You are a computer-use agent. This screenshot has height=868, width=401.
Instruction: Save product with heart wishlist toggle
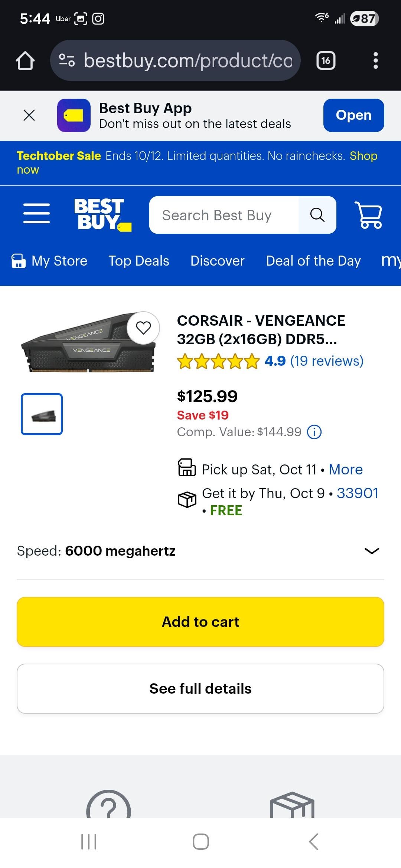(143, 328)
